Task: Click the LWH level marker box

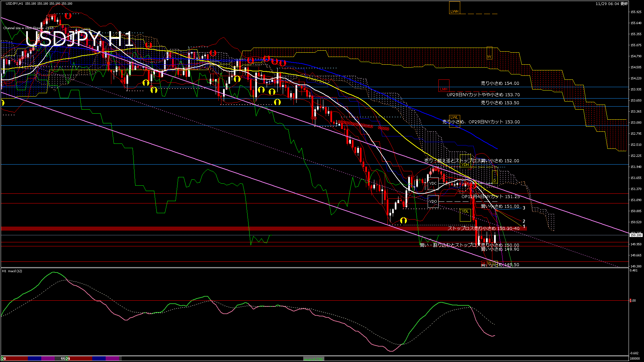Action: pyautogui.click(x=454, y=8)
